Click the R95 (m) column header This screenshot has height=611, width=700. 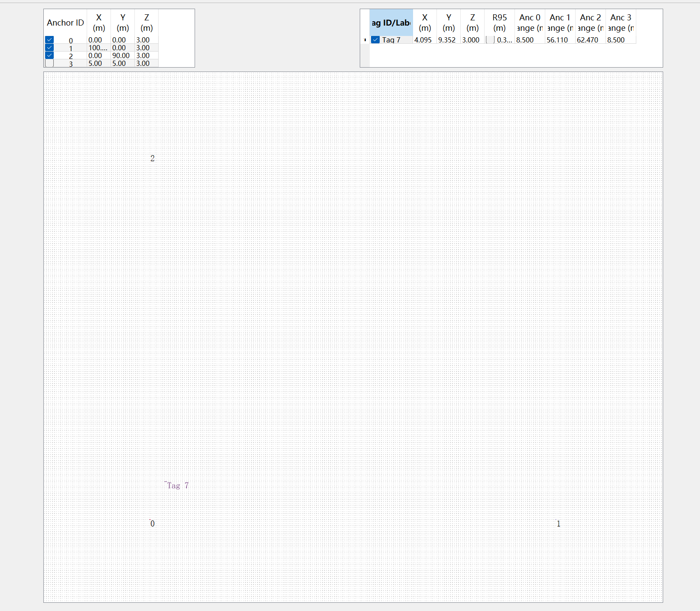499,23
